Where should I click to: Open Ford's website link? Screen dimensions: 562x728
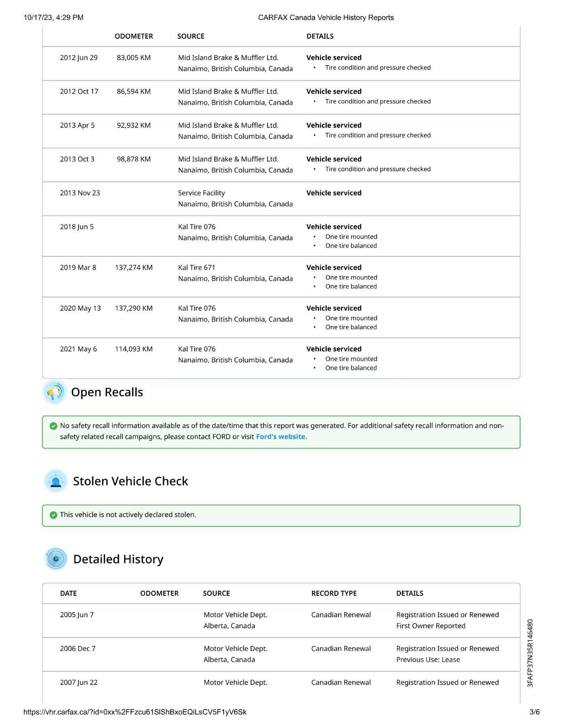[281, 437]
